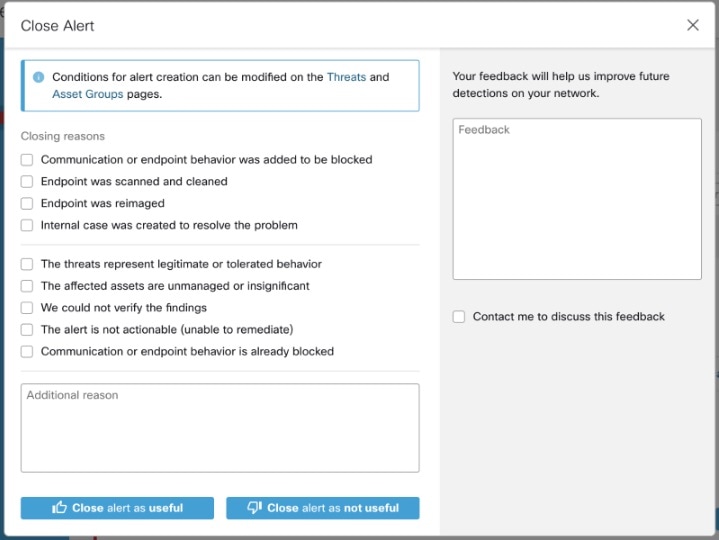Select Internal case was created to resolve the problem
Screen dimensions: 719x540
[27, 225]
